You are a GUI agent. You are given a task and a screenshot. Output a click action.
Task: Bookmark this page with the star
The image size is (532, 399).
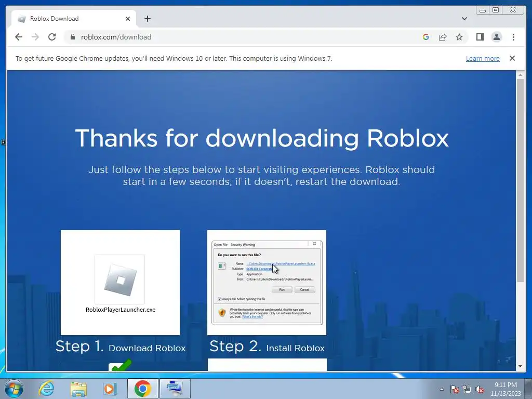459,37
